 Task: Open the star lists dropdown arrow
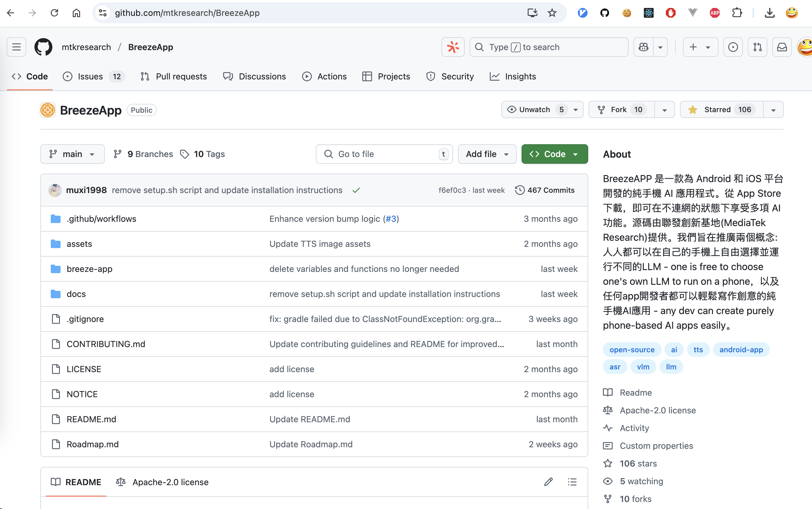click(773, 110)
